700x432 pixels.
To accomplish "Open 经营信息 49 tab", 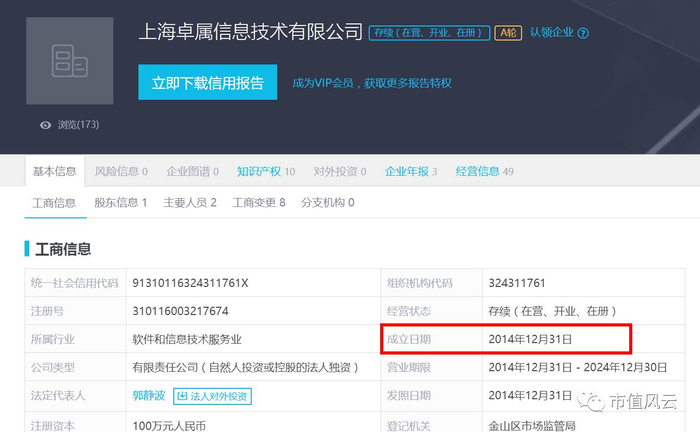I will (484, 171).
